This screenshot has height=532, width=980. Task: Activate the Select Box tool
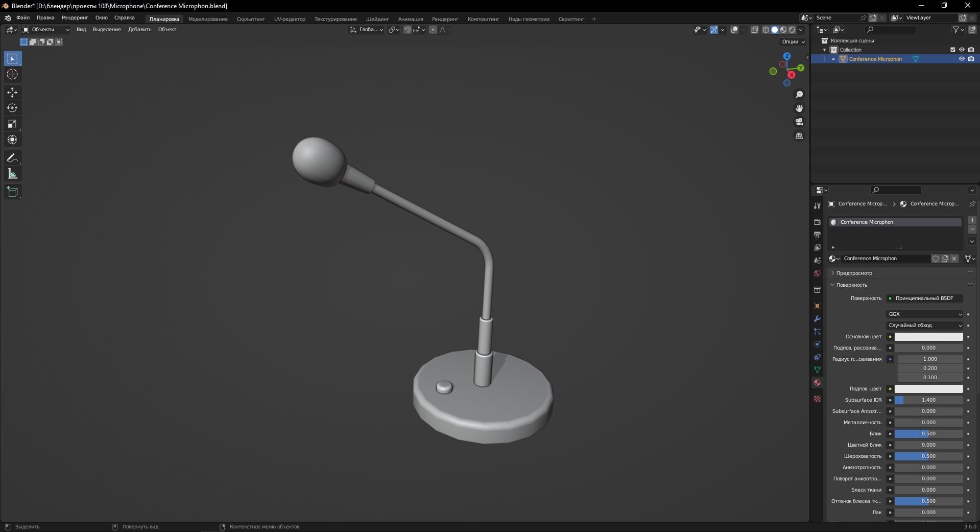pos(12,59)
